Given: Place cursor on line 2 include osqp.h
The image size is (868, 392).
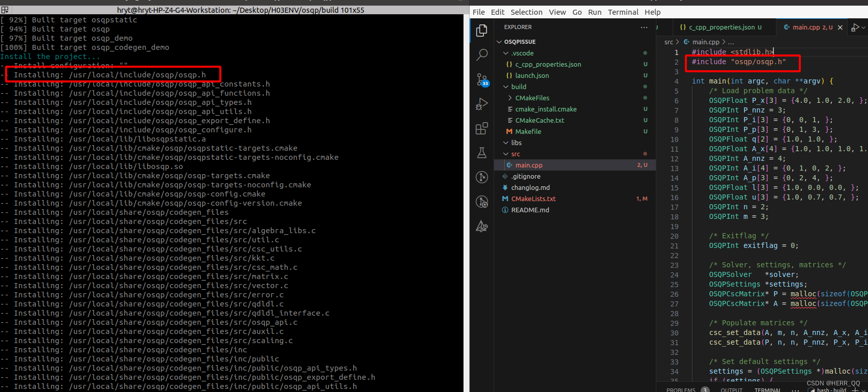Looking at the screenshot, I should pyautogui.click(x=739, y=62).
